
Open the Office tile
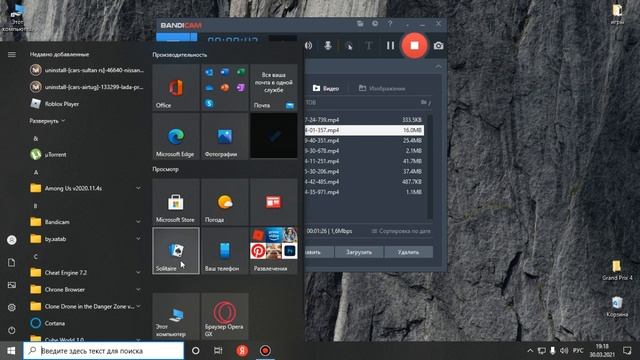pos(176,87)
